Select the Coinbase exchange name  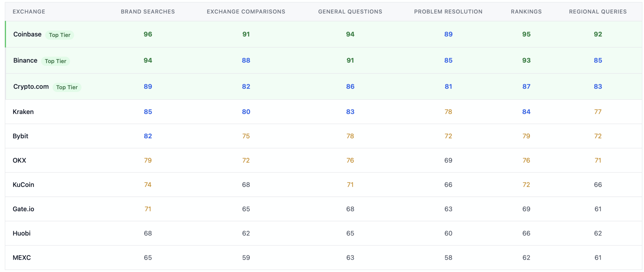click(x=27, y=34)
